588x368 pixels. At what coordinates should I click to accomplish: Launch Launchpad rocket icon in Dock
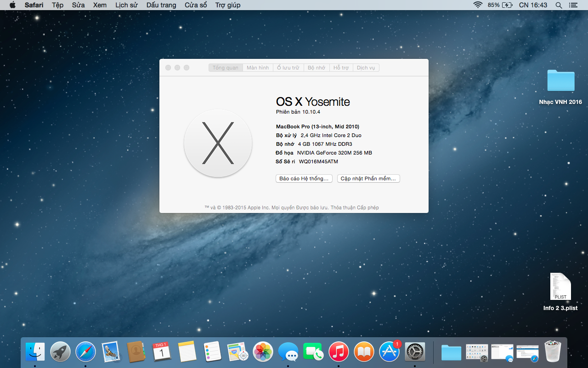[60, 352]
